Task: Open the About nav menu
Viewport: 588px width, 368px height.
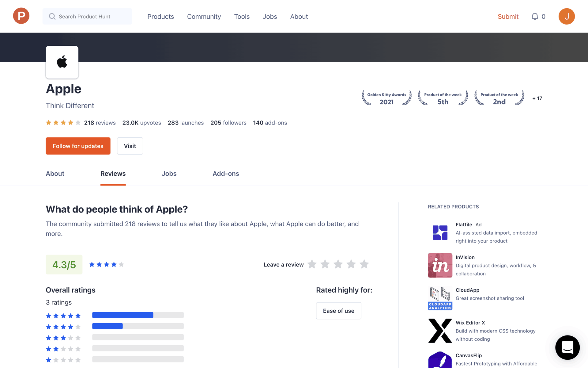Action: pos(299,17)
